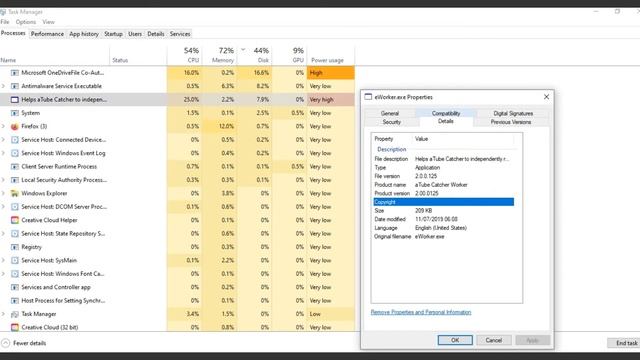Click the Registry process icon
This screenshot has width=640, height=360.
15,247
